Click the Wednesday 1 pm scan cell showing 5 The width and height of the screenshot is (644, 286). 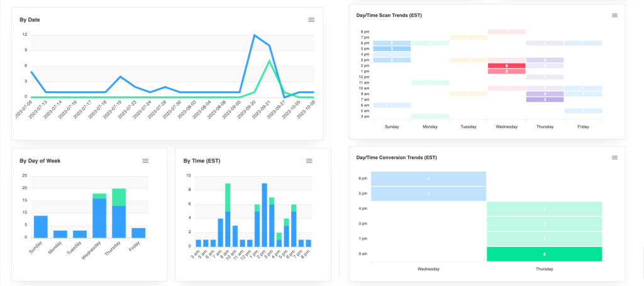point(506,72)
